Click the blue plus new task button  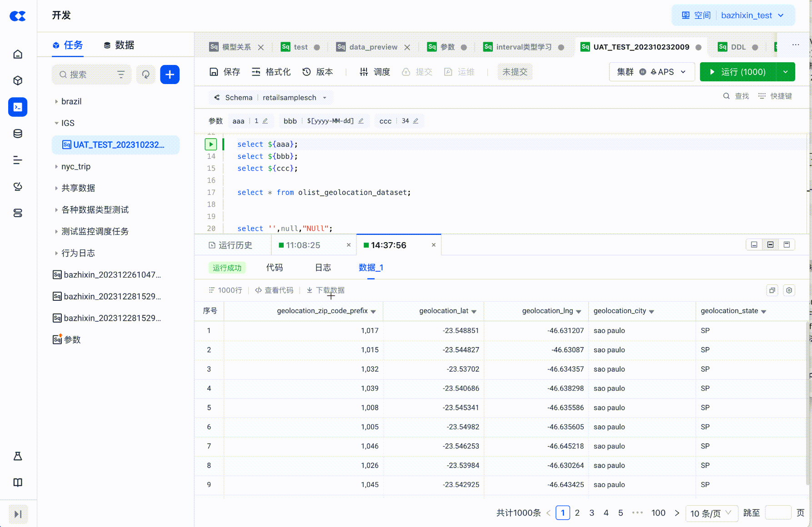pos(170,75)
